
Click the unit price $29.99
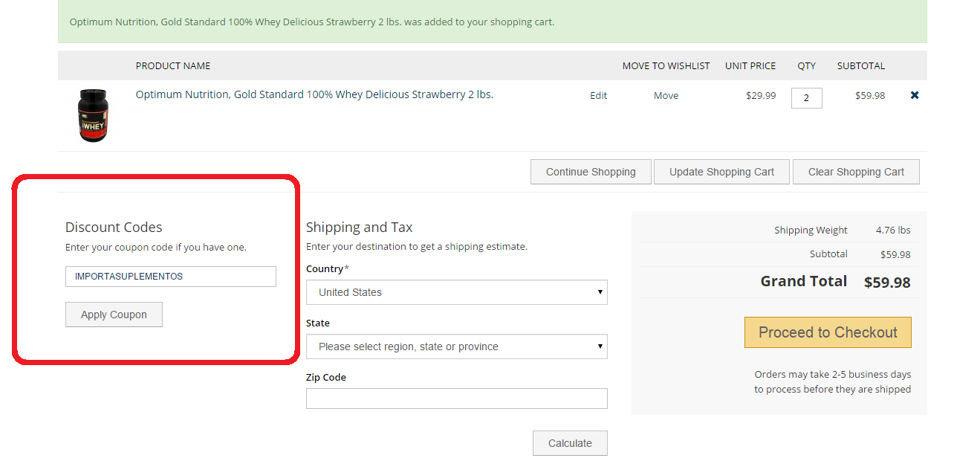click(x=761, y=95)
